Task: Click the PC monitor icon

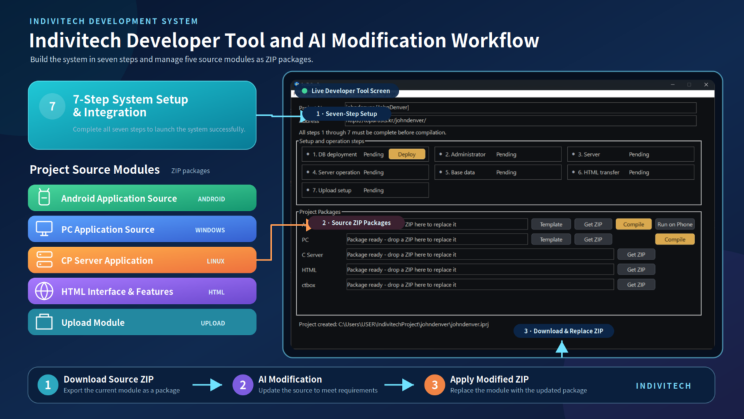Action: (44, 229)
